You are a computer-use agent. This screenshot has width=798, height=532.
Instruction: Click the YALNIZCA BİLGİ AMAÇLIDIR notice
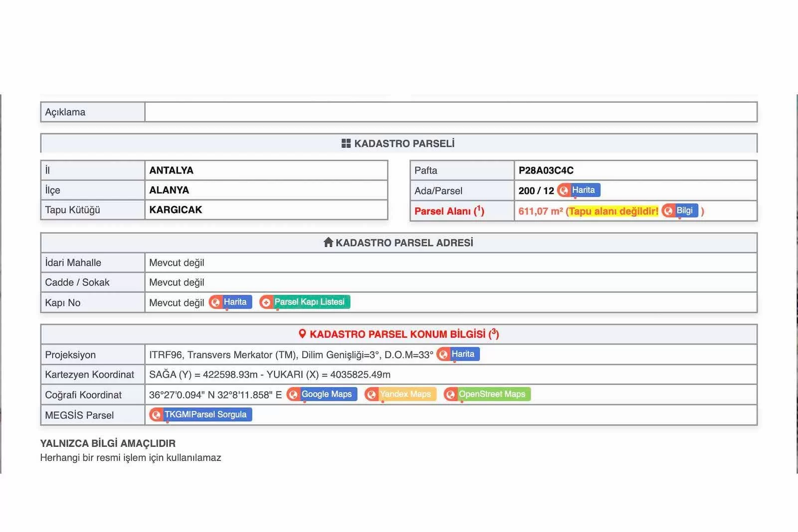[108, 443]
